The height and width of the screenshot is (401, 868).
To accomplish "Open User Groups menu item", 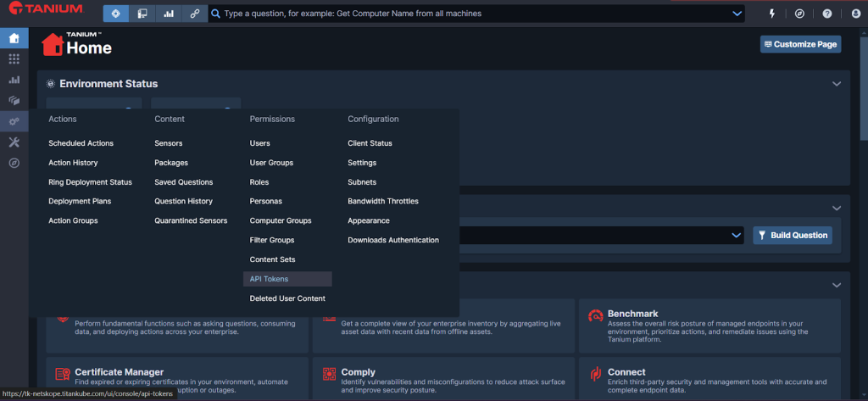I will pos(271,163).
